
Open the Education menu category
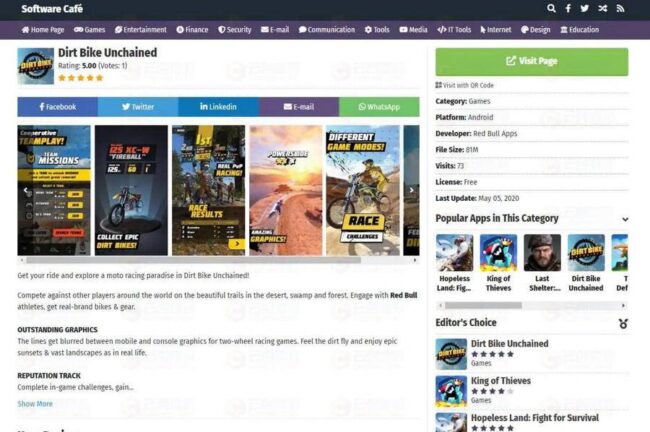pyautogui.click(x=580, y=30)
